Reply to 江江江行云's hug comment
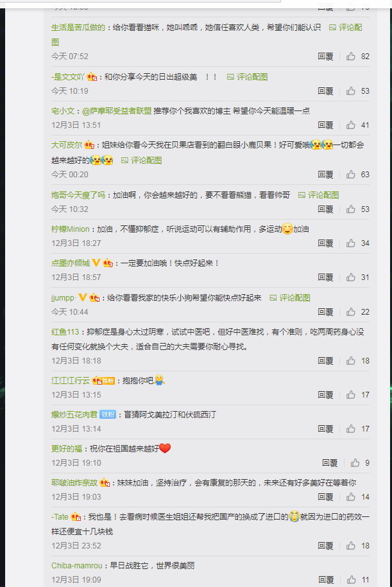The image size is (392, 587). click(x=325, y=395)
